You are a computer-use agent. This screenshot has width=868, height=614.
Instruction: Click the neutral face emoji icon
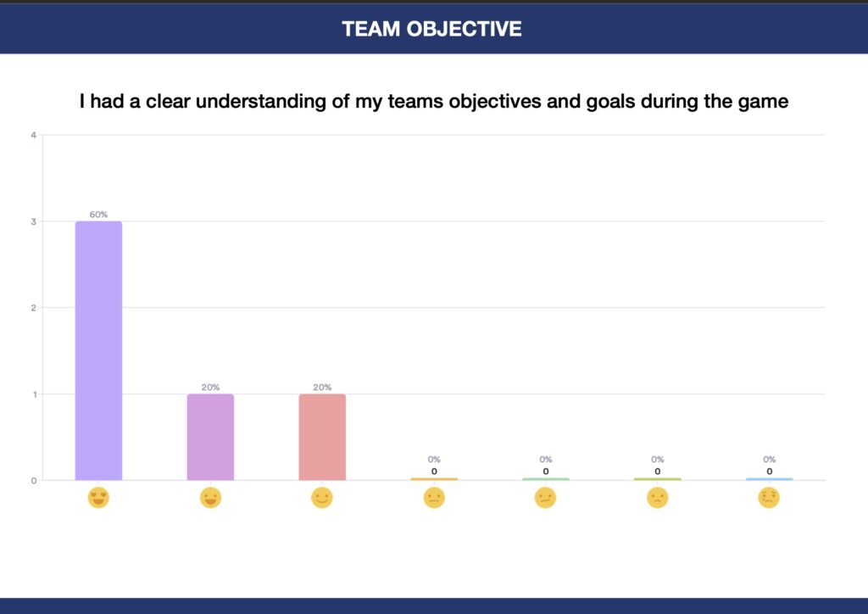coord(434,498)
